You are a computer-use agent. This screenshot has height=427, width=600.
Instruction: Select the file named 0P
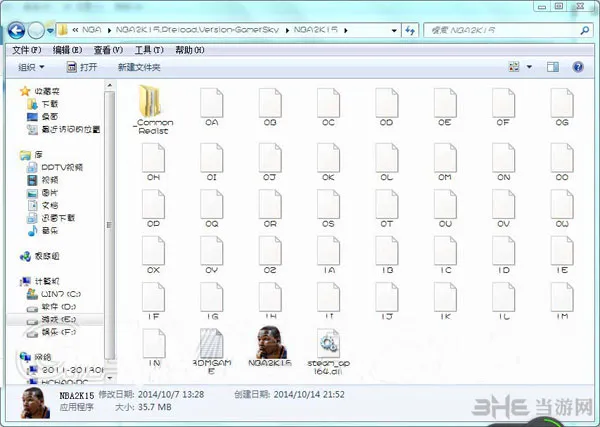153,209
